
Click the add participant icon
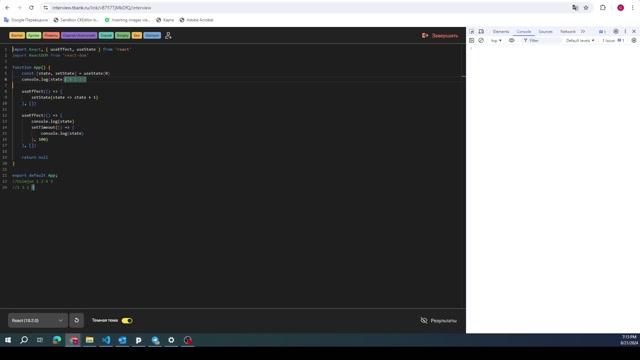[168, 36]
